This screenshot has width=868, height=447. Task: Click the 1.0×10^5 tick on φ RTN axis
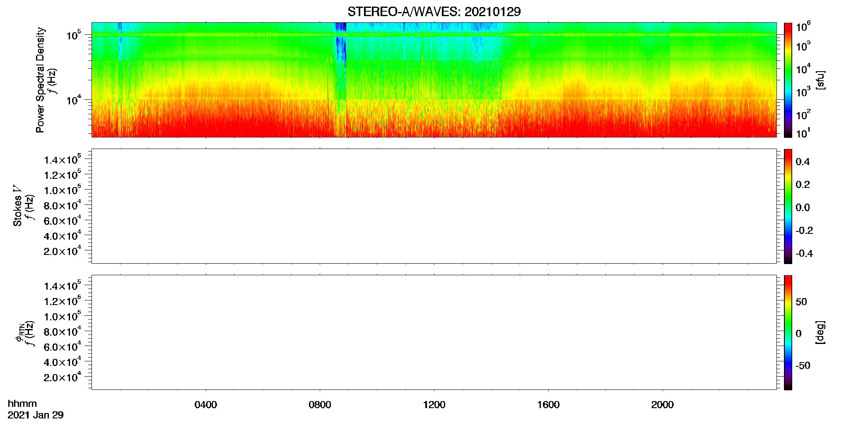point(63,316)
